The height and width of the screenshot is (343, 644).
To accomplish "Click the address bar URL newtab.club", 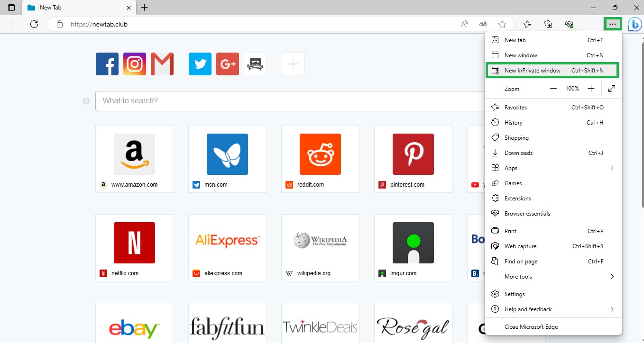I will click(99, 24).
